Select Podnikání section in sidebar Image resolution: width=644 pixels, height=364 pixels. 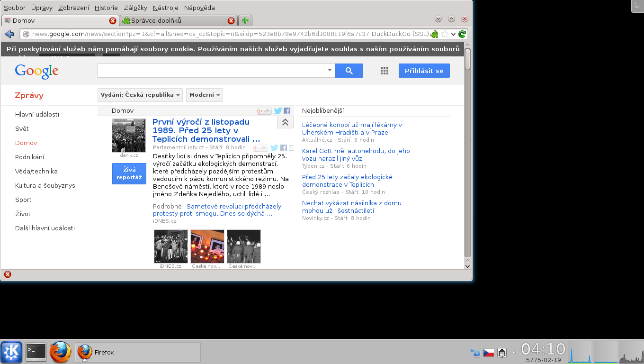(30, 157)
